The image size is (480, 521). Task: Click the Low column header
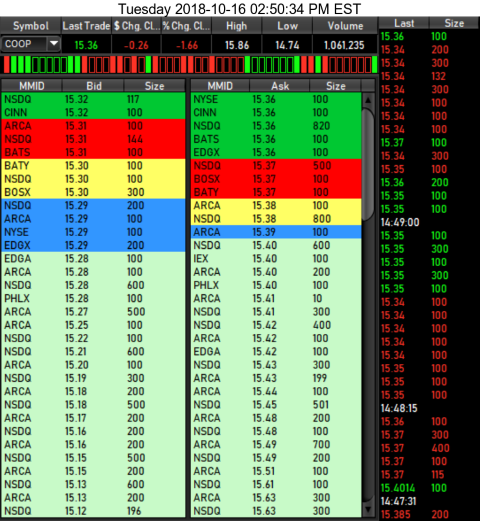(287, 26)
